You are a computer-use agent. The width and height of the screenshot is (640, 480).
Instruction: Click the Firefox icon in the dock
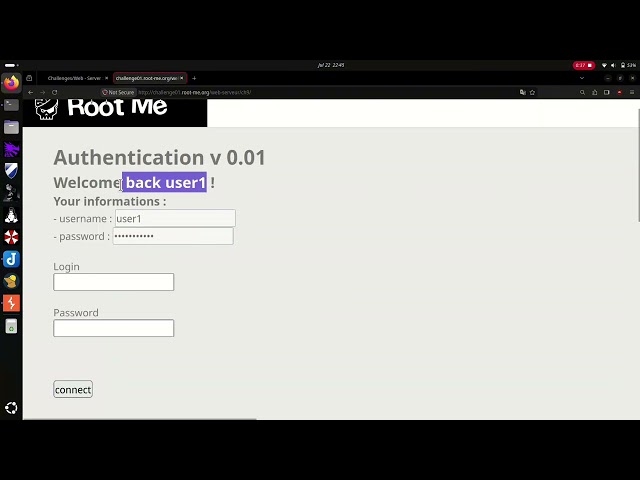point(11,83)
